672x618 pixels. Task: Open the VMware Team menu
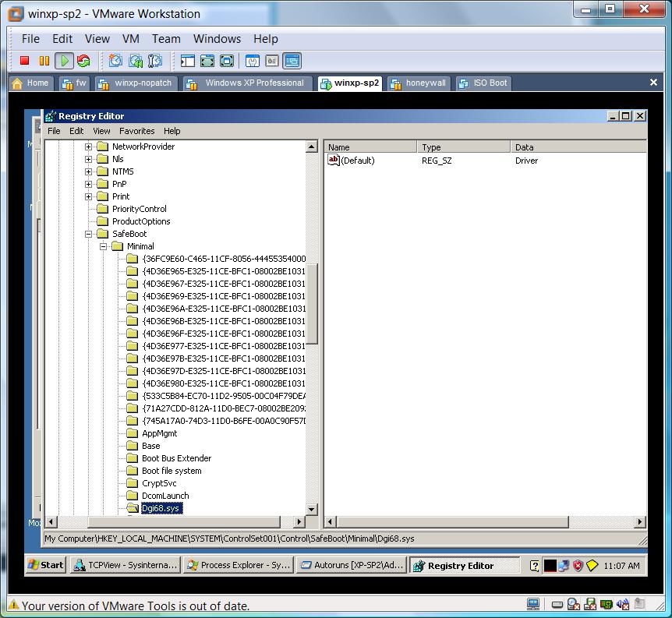tap(166, 39)
